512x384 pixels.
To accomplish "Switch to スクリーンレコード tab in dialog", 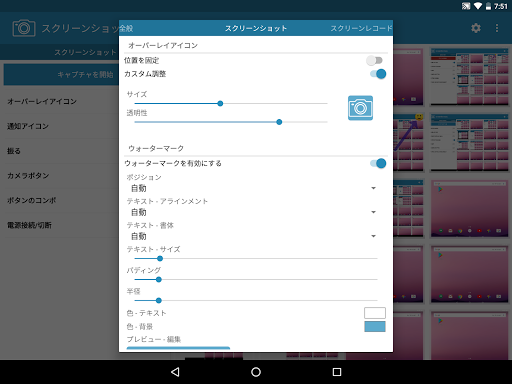I will point(361,28).
